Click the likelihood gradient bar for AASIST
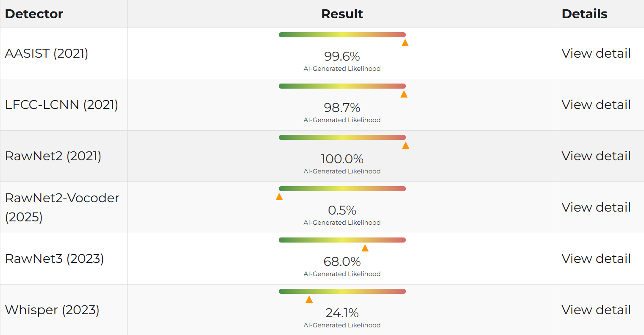Image resolution: width=644 pixels, height=335 pixels. pyautogui.click(x=342, y=35)
